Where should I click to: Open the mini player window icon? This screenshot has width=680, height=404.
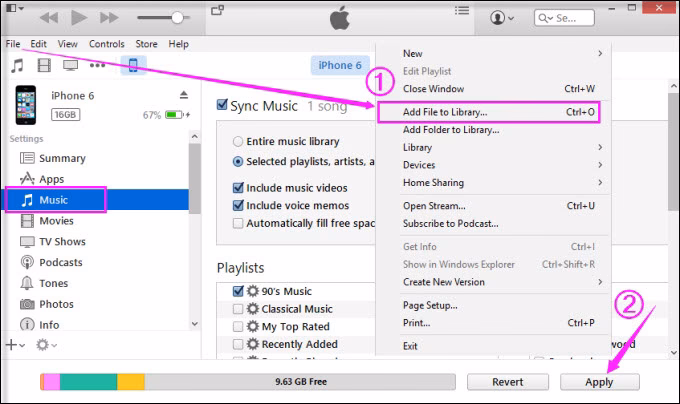(x=217, y=10)
